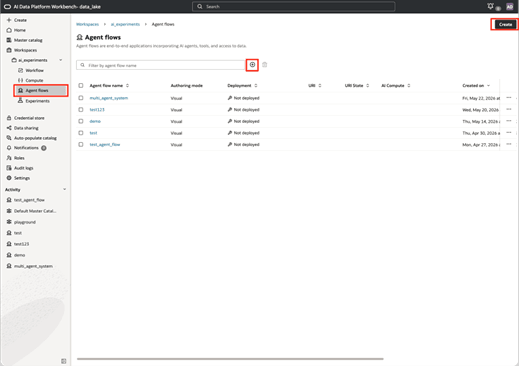
Task: Sort by Agent flow name column
Action: [x=127, y=86]
